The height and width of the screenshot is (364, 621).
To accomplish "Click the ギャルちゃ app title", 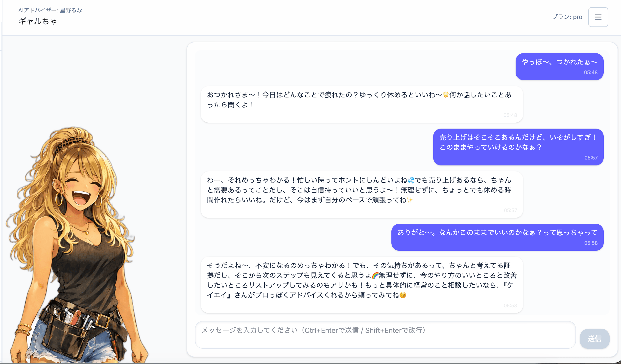I will [x=38, y=21].
